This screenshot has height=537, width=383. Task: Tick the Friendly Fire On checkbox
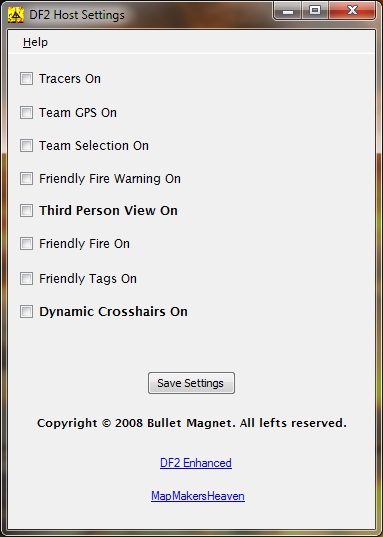26,243
